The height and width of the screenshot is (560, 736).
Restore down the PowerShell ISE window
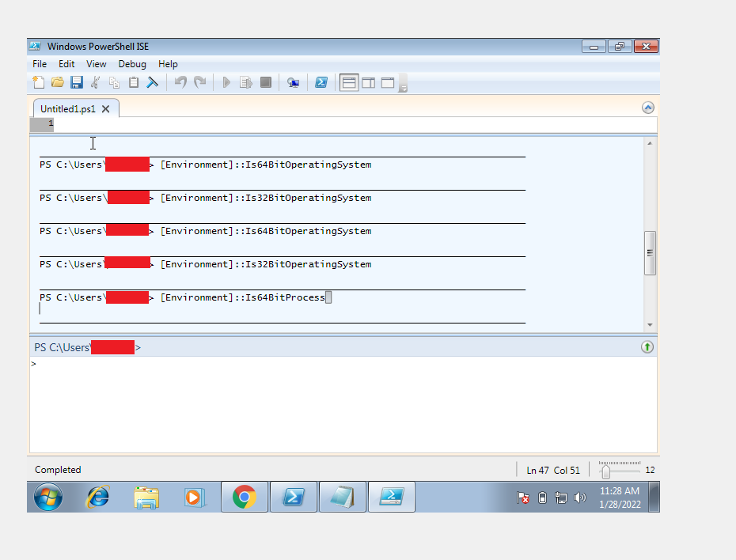coord(620,47)
